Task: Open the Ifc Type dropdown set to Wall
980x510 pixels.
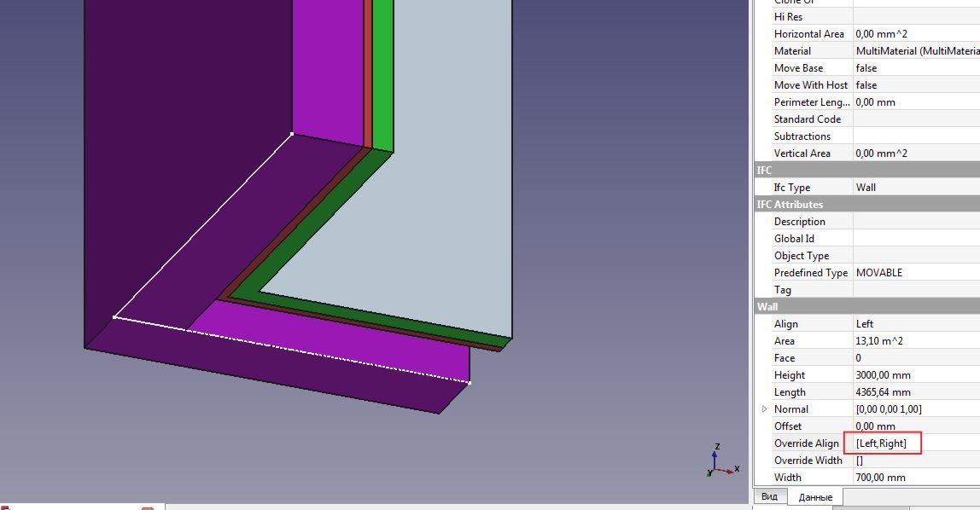Action: [905, 187]
